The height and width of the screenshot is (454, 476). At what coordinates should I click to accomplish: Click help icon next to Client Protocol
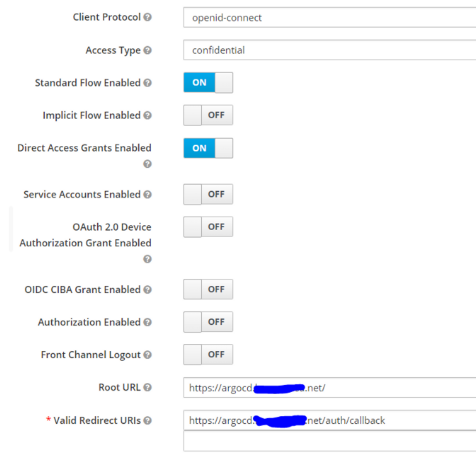pos(147,17)
